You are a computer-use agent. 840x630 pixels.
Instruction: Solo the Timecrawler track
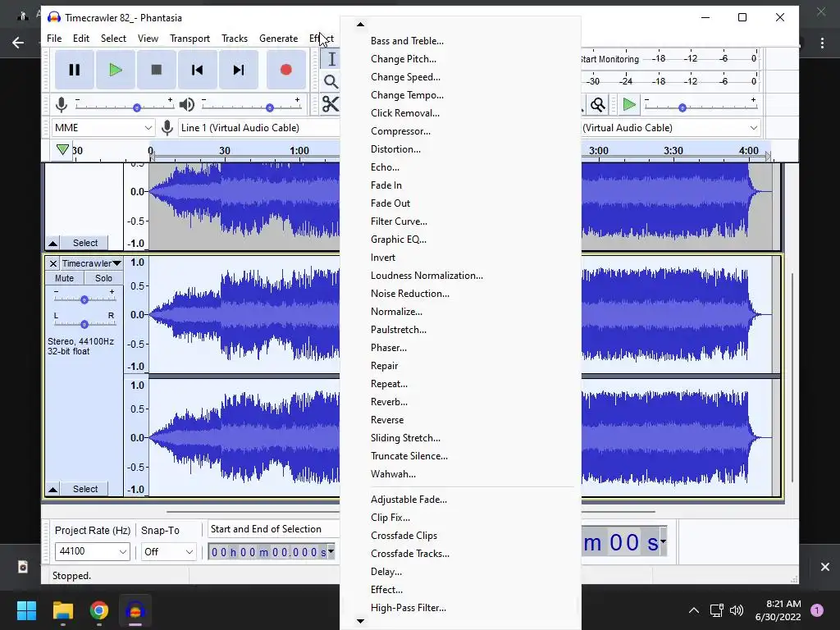[103, 278]
